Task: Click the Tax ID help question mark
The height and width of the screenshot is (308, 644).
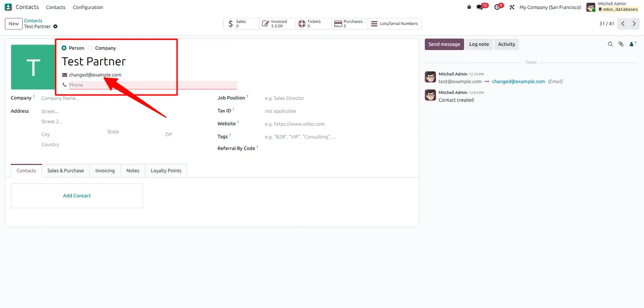Action: tap(233, 109)
